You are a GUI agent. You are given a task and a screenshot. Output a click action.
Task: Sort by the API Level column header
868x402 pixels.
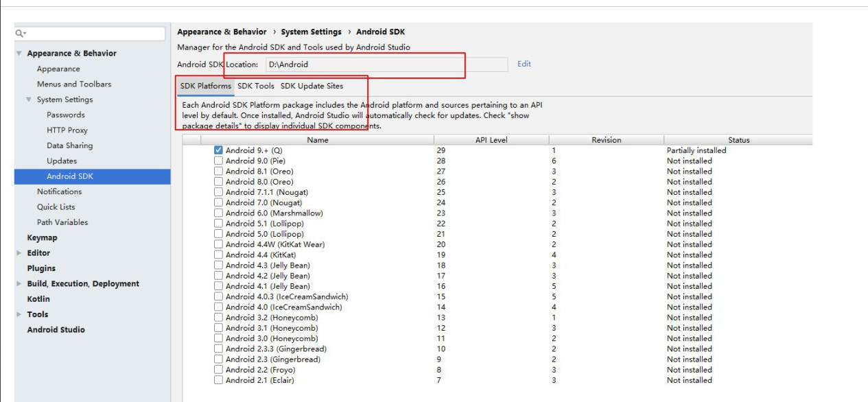pyautogui.click(x=491, y=140)
